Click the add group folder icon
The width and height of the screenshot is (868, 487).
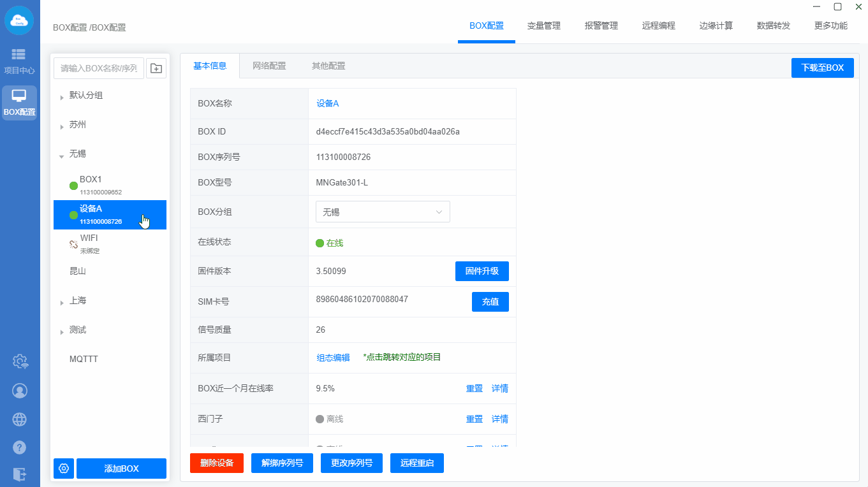click(156, 68)
